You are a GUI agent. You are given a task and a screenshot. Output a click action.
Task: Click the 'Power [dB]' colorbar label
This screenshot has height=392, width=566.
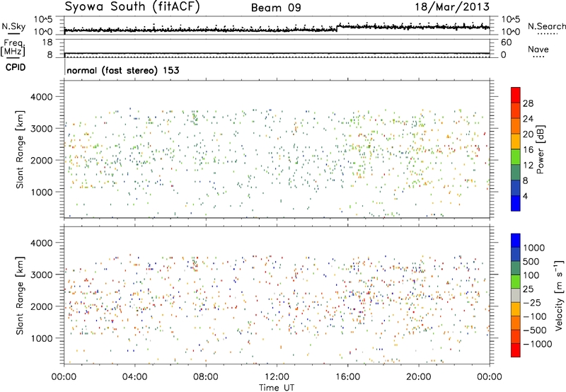[x=540, y=149]
